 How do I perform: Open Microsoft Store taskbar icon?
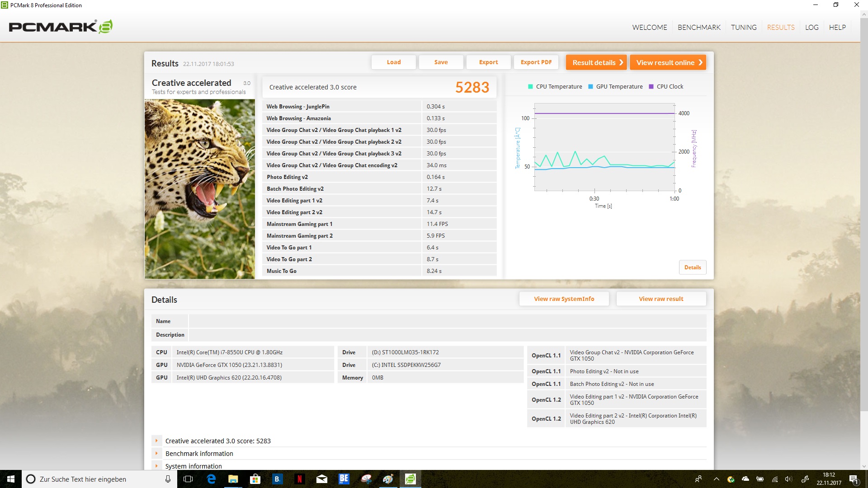[x=255, y=479]
